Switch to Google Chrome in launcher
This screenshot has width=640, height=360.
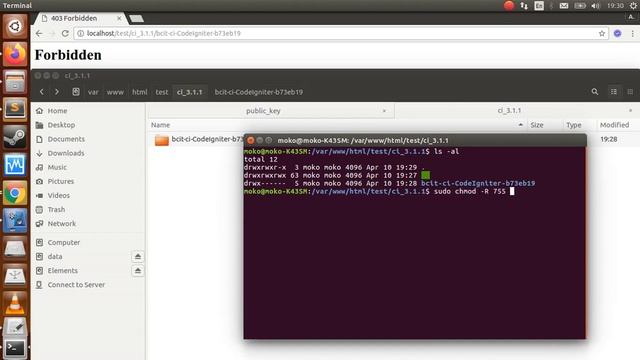pos(15,193)
